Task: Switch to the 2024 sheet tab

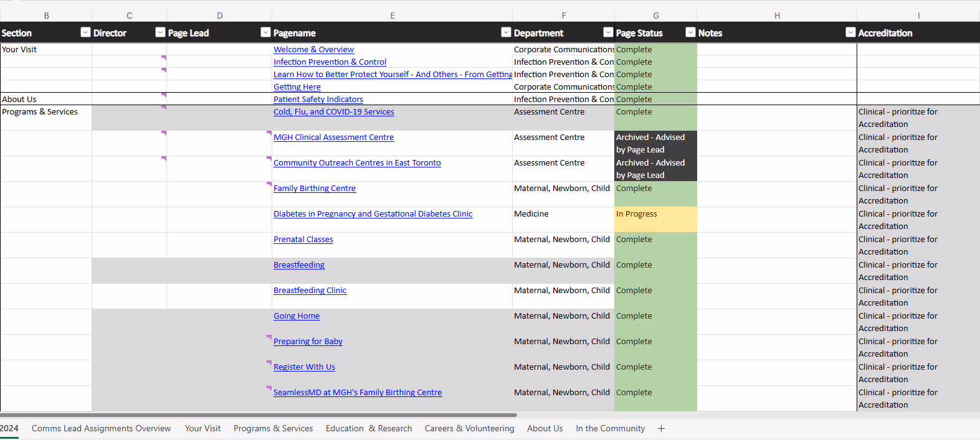Action: pyautogui.click(x=9, y=428)
